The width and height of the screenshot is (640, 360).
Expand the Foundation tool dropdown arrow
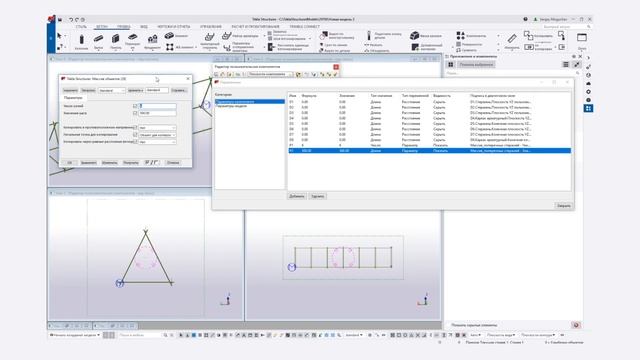tap(153, 50)
